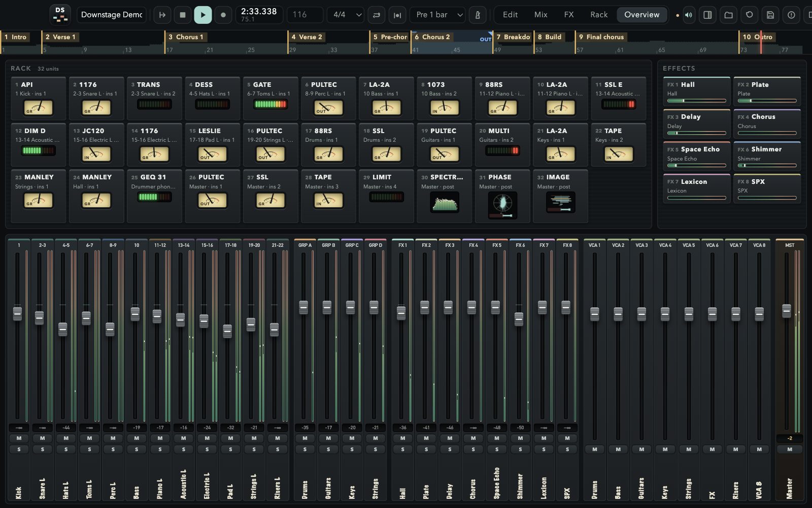
Task: Open project folder icon
Action: 728,15
